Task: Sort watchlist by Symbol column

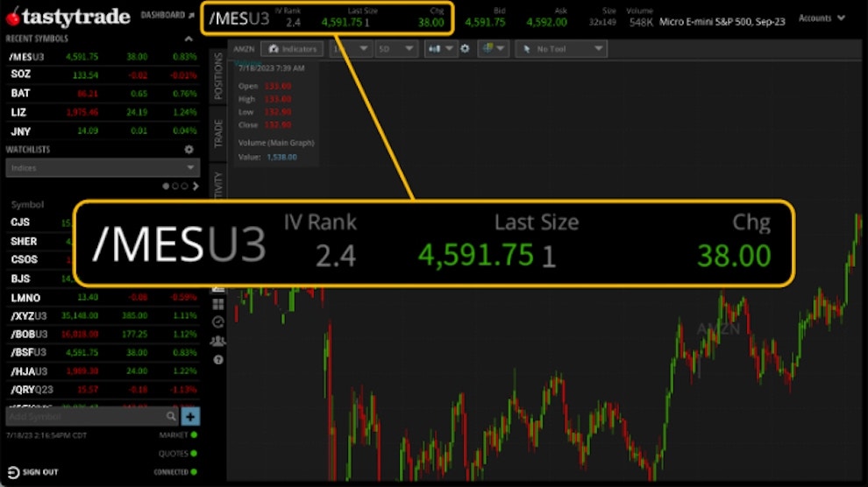Action: coord(27,205)
